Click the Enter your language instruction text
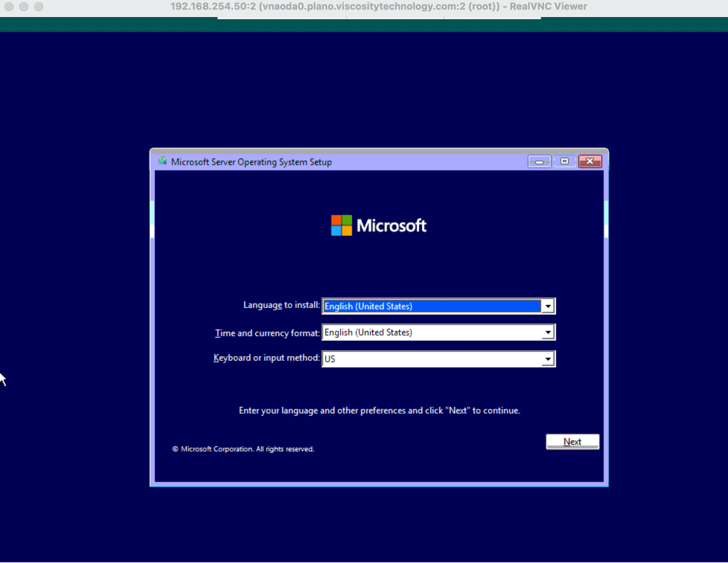728x563 pixels. pyautogui.click(x=379, y=411)
